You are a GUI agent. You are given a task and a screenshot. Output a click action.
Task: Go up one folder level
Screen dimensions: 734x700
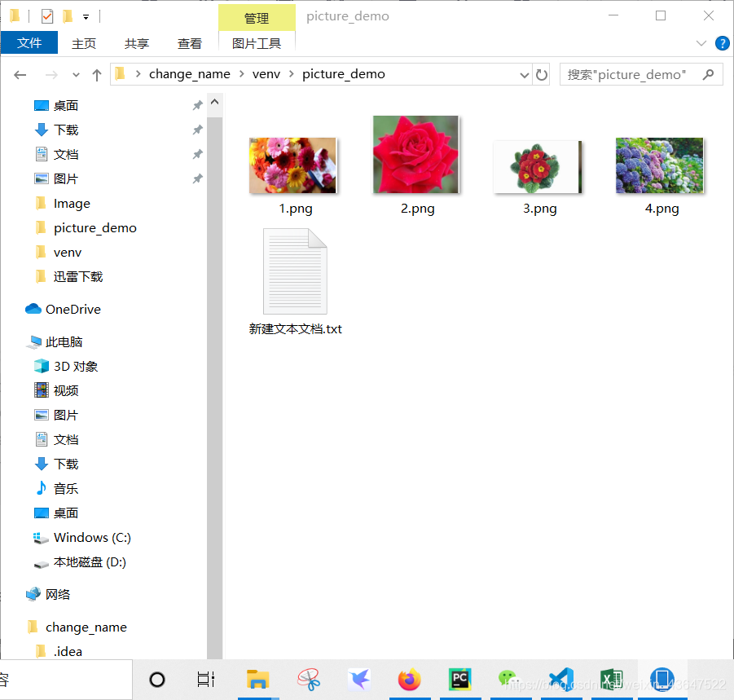click(97, 75)
